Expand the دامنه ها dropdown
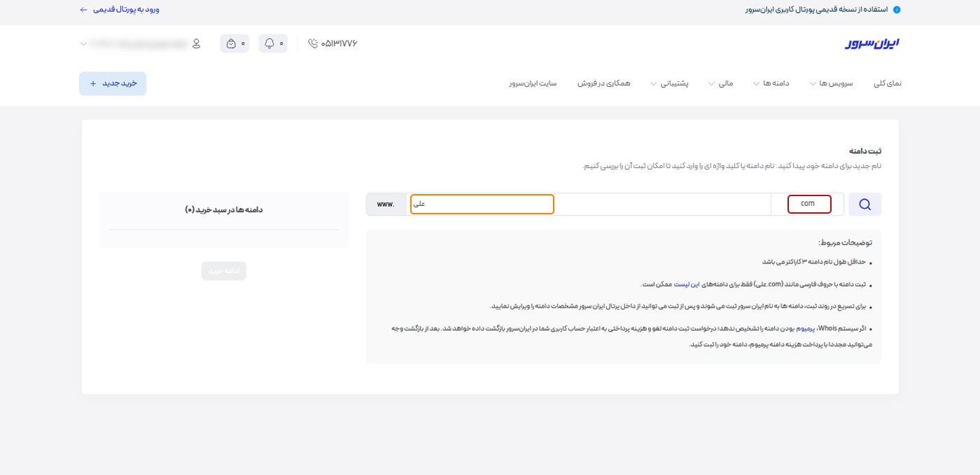 click(x=776, y=83)
